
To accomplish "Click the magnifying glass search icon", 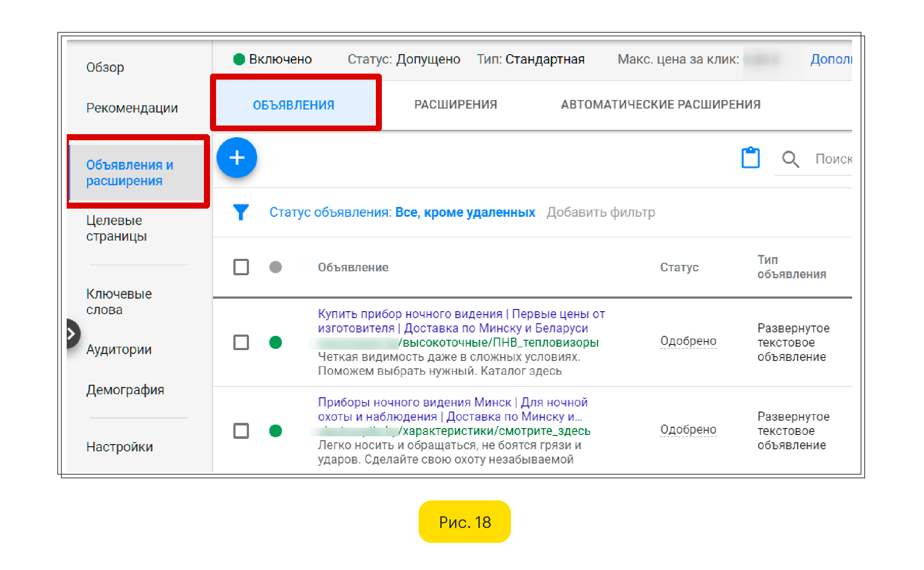I will [790, 159].
